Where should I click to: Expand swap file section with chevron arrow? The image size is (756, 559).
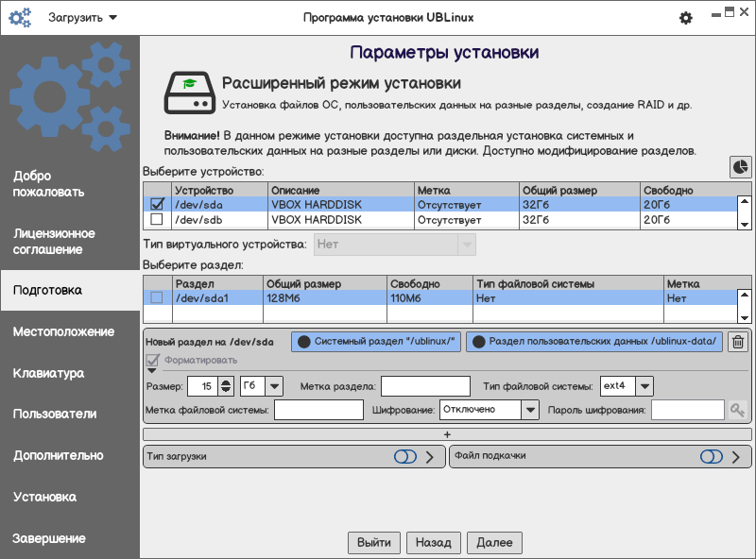coord(735,457)
